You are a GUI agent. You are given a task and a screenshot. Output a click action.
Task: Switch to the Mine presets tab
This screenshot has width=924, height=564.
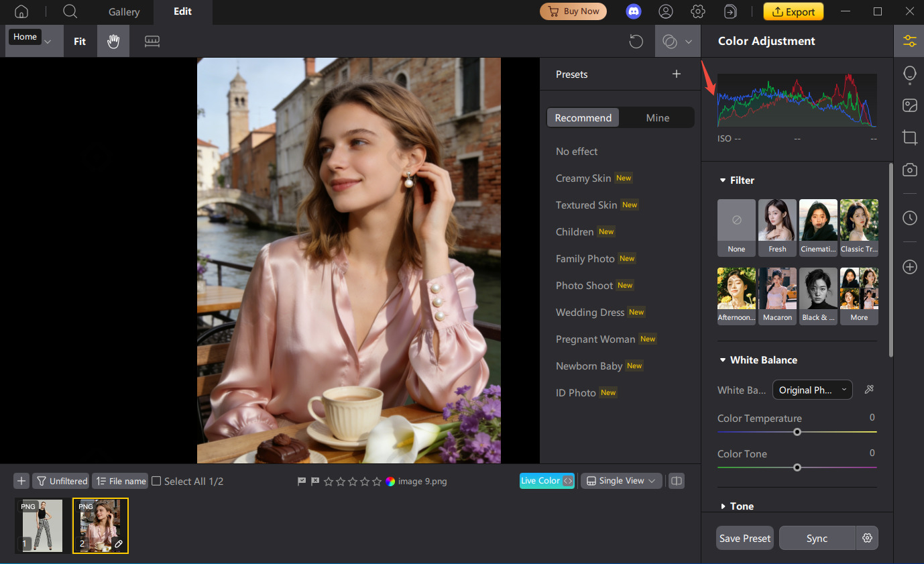[657, 118]
